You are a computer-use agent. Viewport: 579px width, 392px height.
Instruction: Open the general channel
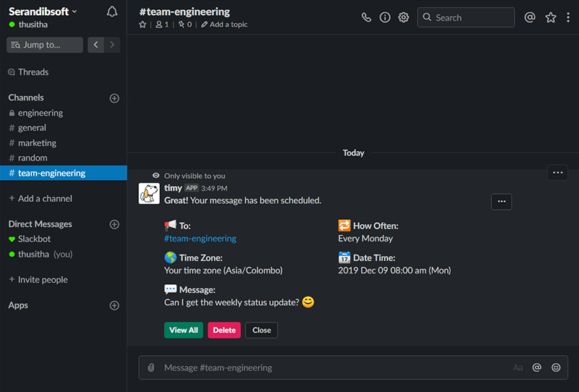coord(64,128)
